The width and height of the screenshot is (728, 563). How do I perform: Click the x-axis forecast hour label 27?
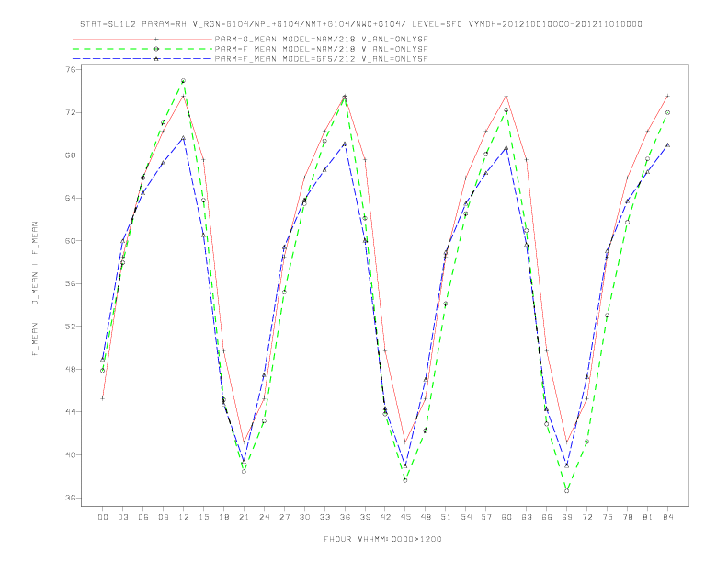coord(284,517)
